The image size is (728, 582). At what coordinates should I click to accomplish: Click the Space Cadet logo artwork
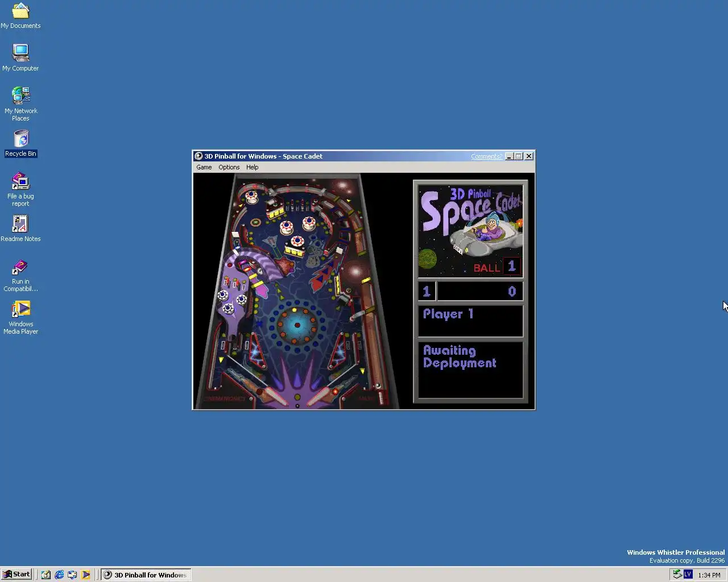(470, 230)
